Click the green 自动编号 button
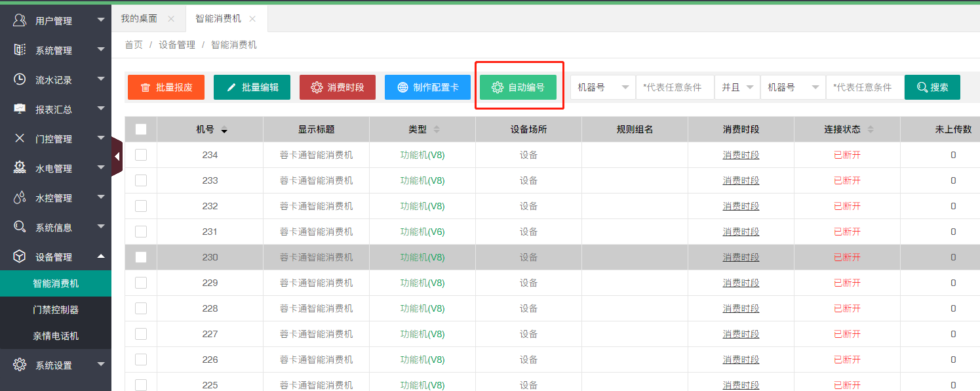Screen dimensions: 980x391 coord(518,87)
